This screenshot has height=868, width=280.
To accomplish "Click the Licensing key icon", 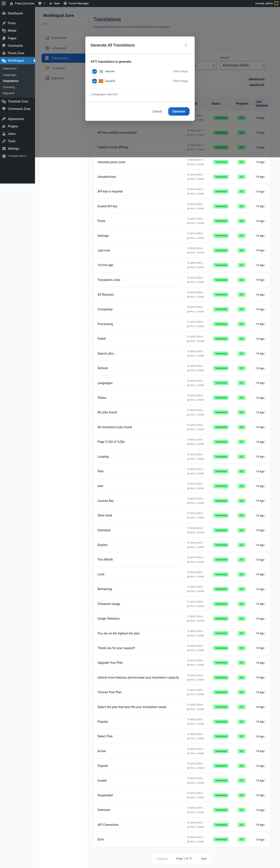I will pos(47,68).
